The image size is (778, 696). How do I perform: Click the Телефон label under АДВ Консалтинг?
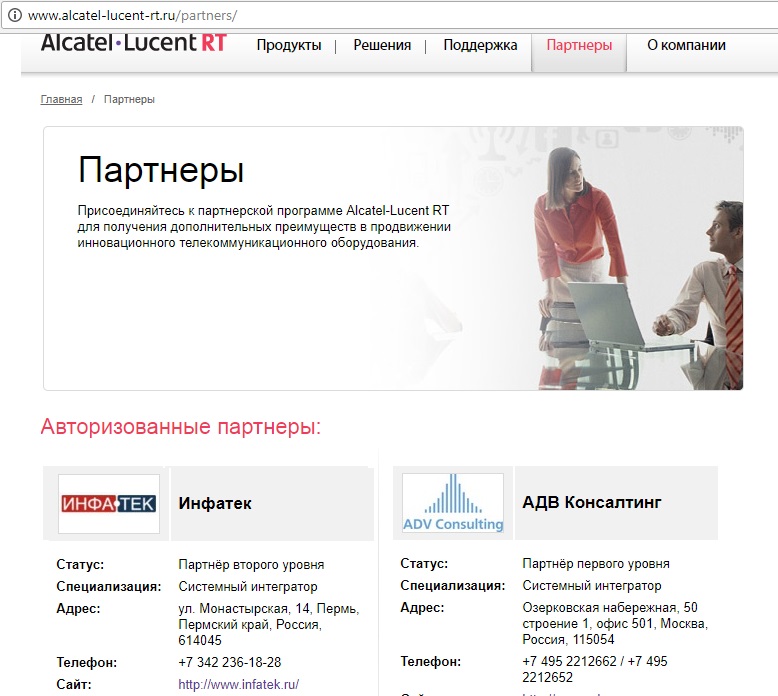point(430,661)
